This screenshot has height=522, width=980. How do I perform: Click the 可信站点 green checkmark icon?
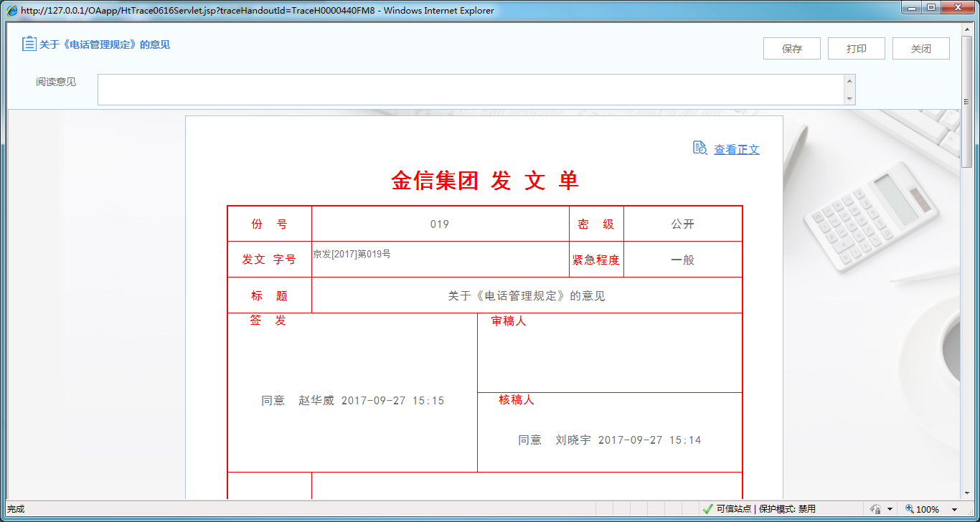point(709,511)
